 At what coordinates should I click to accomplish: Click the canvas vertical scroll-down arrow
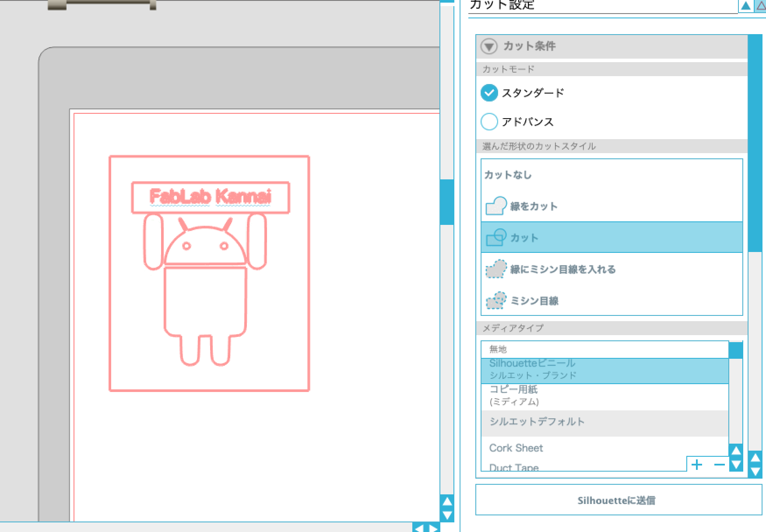pyautogui.click(x=447, y=515)
